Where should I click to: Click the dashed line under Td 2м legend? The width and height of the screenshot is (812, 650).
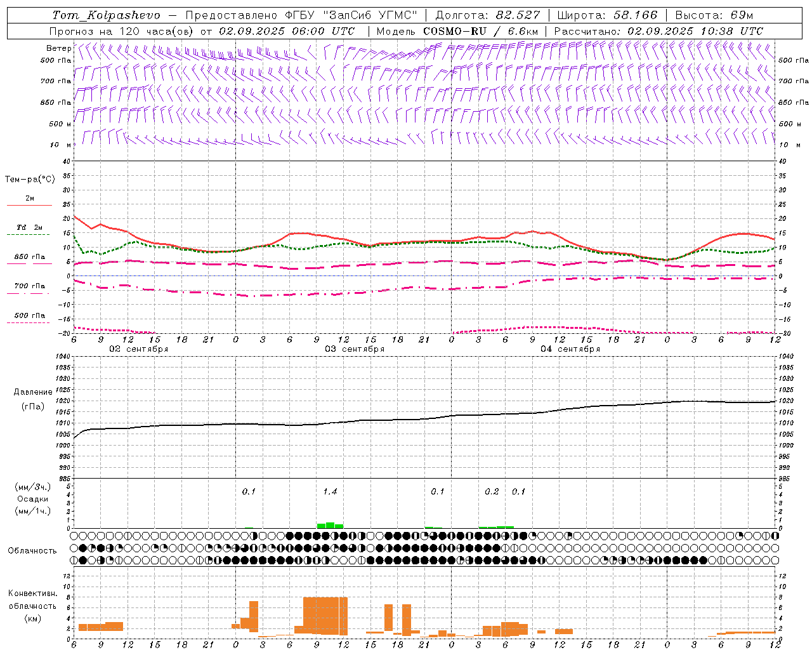pos(29,235)
